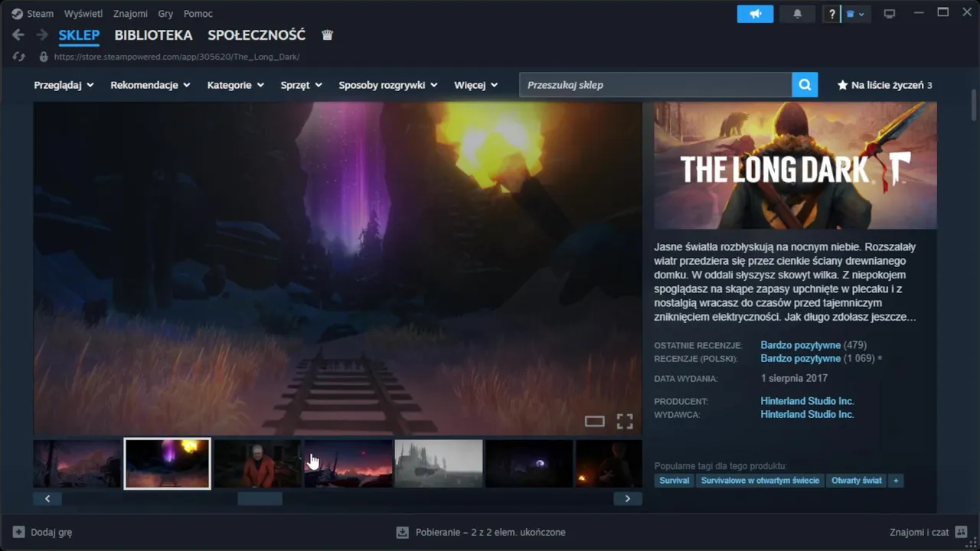
Task: Click the Steam logo icon in menu bar
Action: (x=17, y=14)
